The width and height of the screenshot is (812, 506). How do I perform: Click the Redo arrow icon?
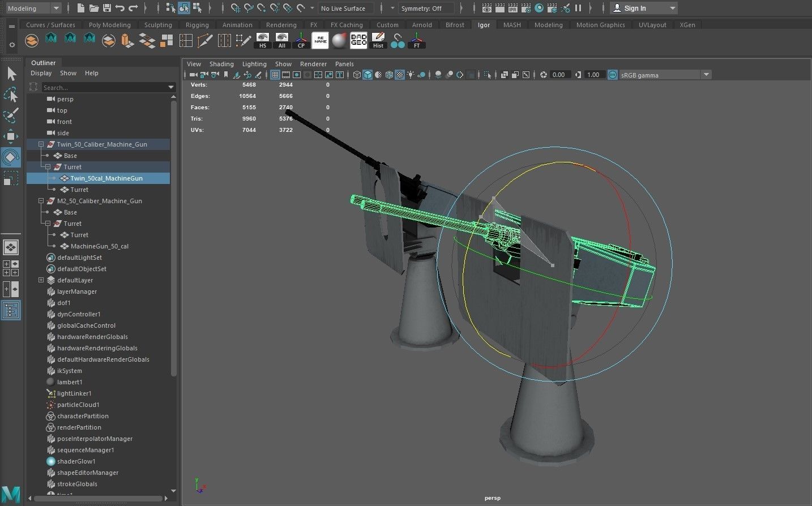[x=133, y=8]
